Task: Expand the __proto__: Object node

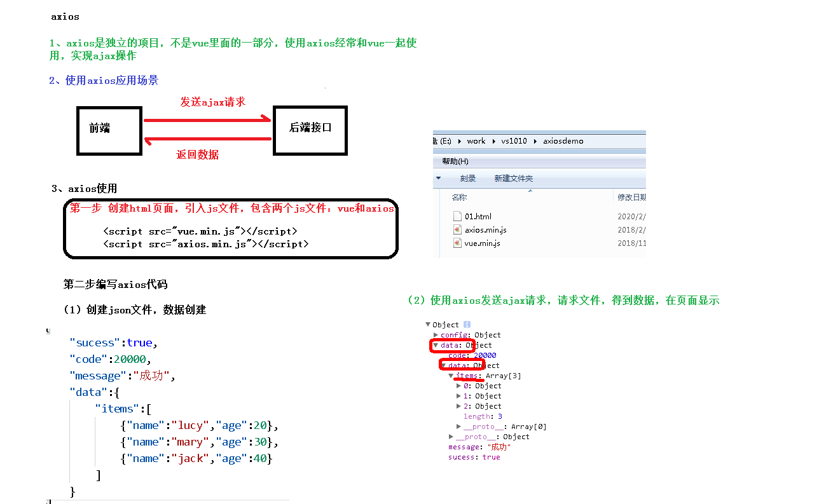Action: (x=451, y=437)
